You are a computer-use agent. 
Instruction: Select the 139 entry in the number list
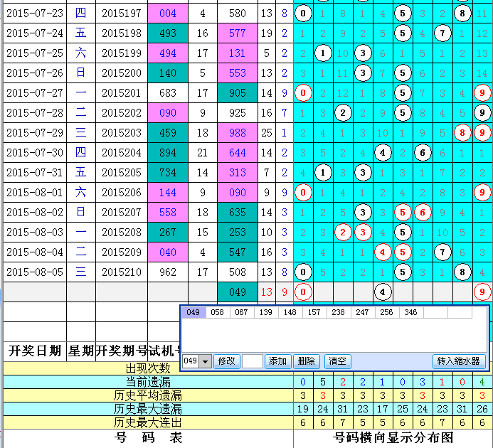click(266, 312)
